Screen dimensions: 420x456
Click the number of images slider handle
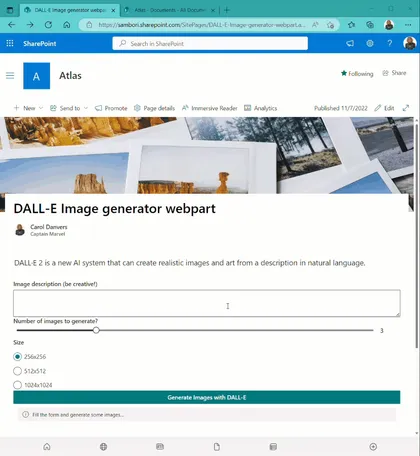point(96,330)
